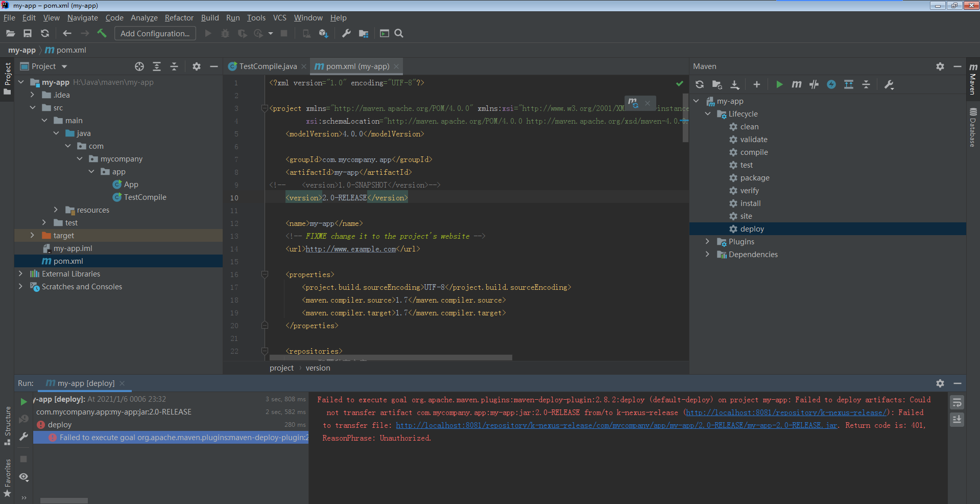Toggle soft-wrap in Run console
Screen dimensions: 980x504
[x=957, y=403]
